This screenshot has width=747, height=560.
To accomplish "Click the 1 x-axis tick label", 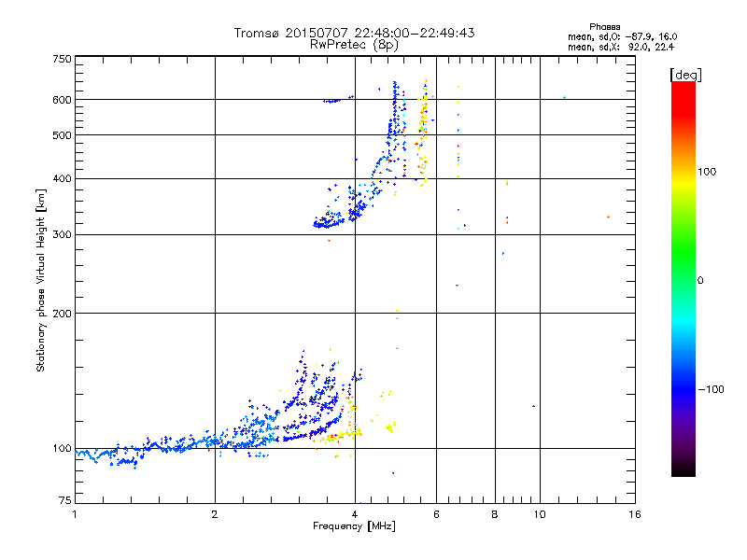I will pyautogui.click(x=75, y=514).
